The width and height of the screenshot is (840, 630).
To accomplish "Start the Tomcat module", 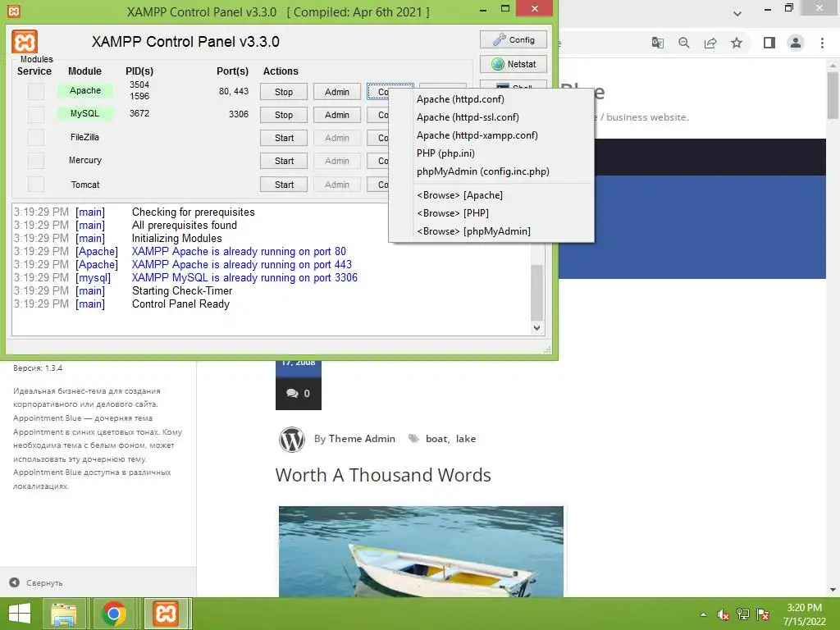I will click(x=284, y=185).
